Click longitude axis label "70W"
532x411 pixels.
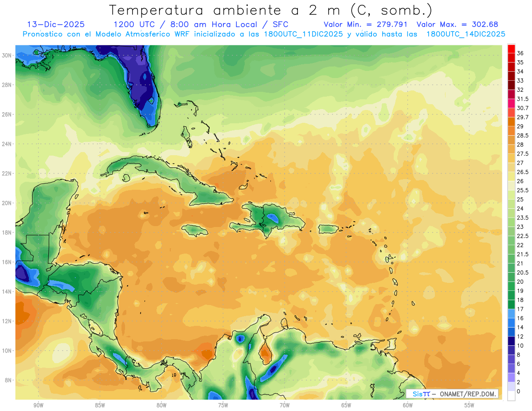285,406
